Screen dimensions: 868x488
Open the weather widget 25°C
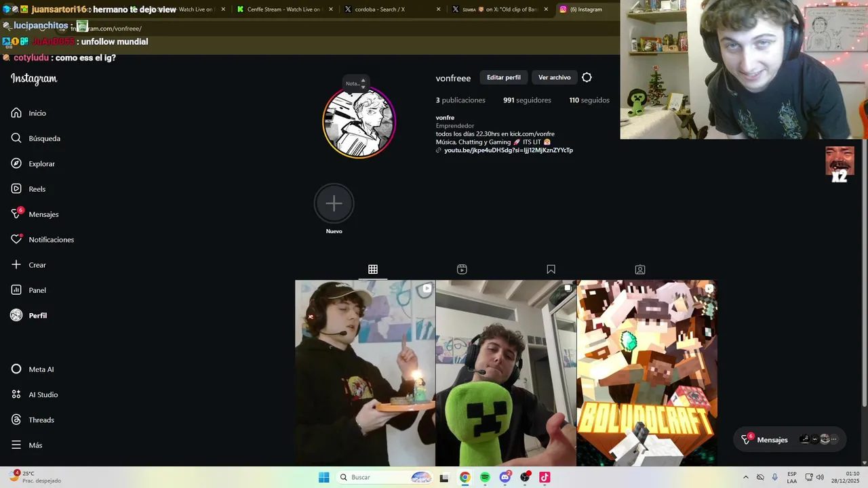[35, 477]
